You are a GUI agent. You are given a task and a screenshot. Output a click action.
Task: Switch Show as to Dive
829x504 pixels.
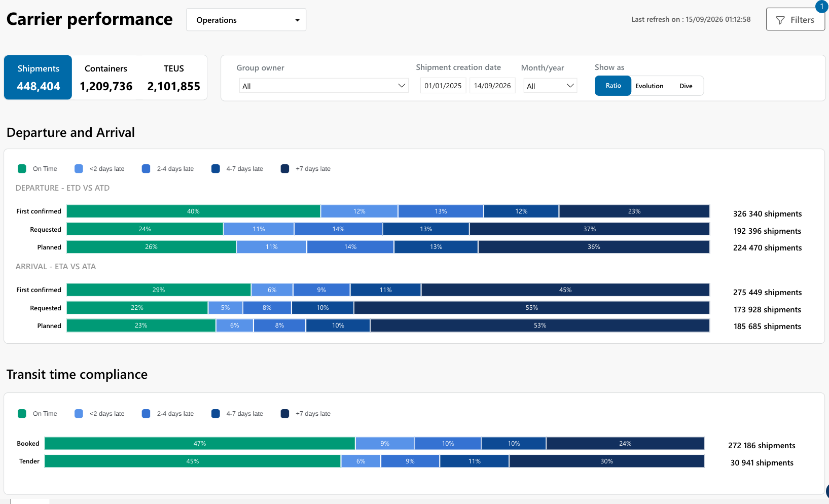(x=686, y=86)
